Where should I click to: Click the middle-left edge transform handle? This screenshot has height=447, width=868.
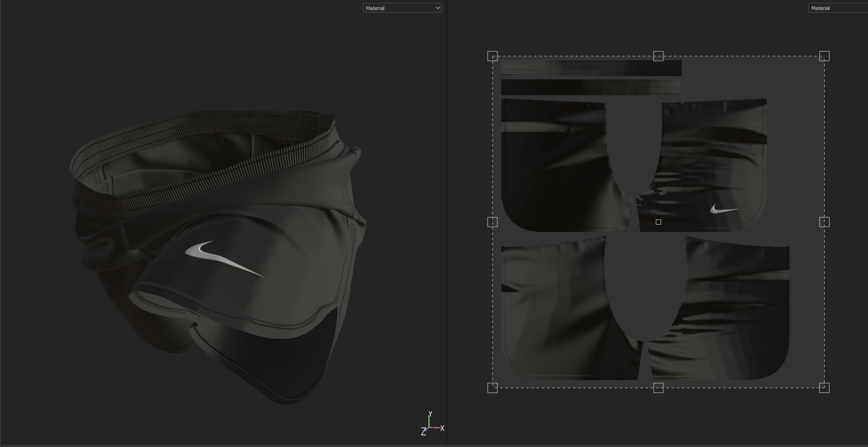point(492,222)
